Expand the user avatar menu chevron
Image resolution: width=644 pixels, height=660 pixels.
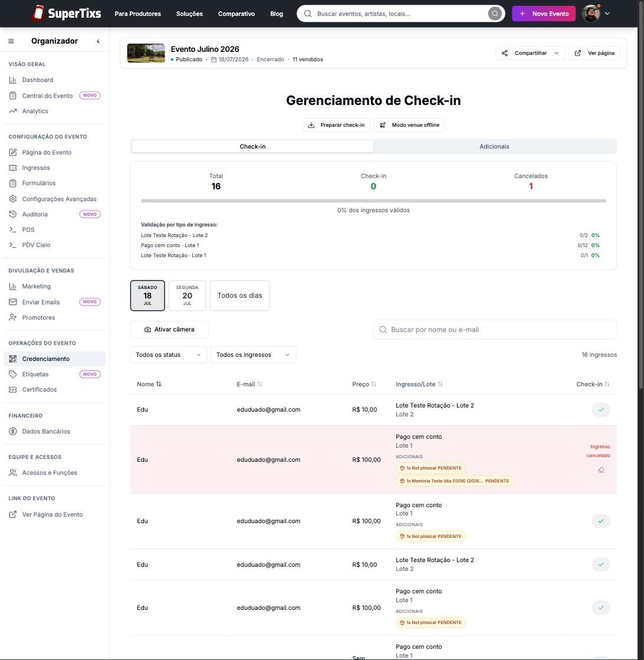point(607,14)
